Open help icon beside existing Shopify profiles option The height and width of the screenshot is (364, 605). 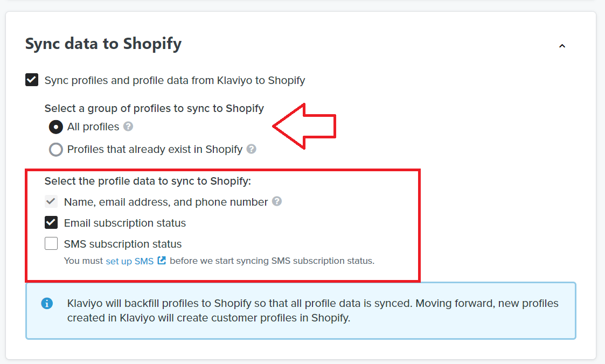pyautogui.click(x=251, y=149)
